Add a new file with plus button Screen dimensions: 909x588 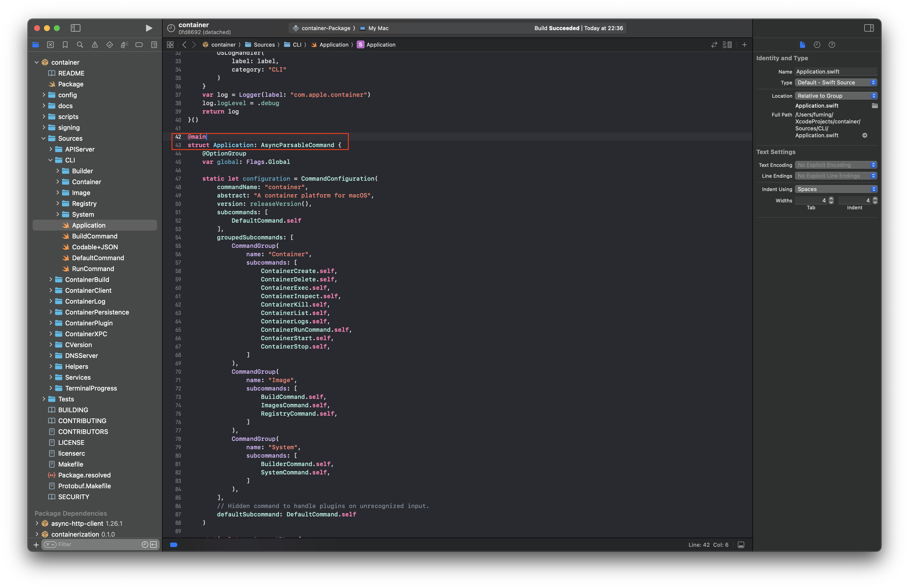click(36, 545)
